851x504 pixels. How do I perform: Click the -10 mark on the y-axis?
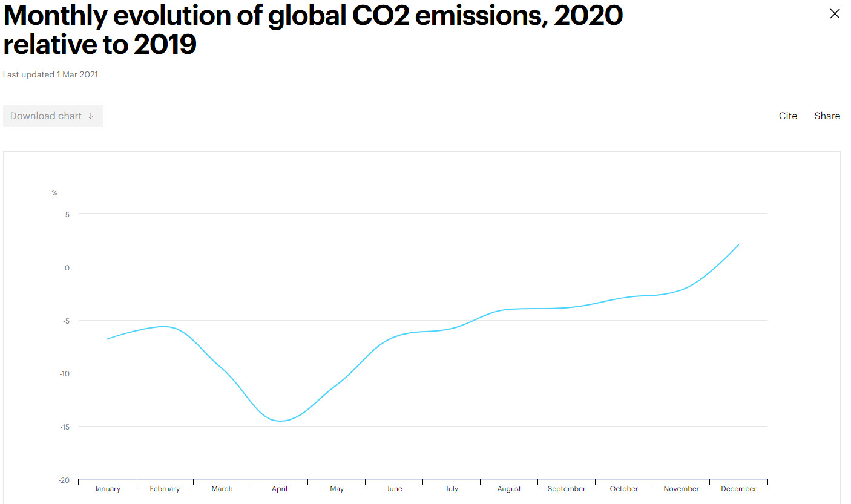pyautogui.click(x=63, y=373)
